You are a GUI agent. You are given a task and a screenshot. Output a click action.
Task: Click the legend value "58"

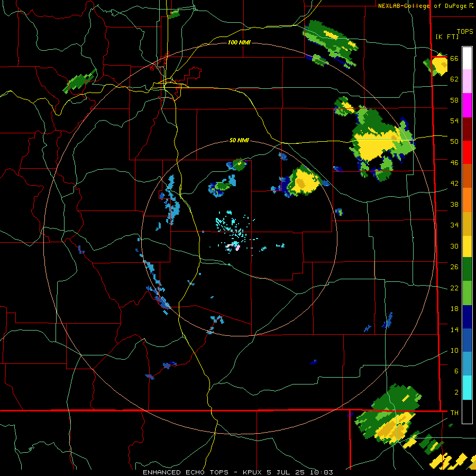click(454, 100)
